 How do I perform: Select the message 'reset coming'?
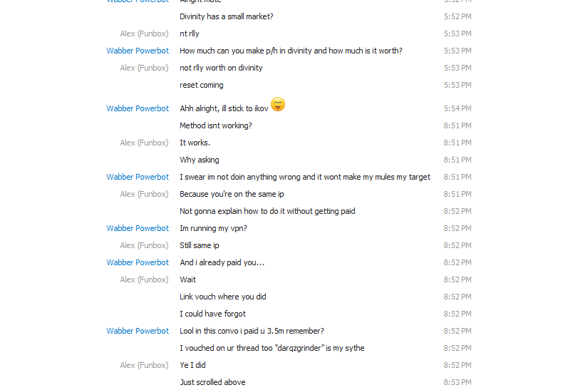click(x=202, y=85)
